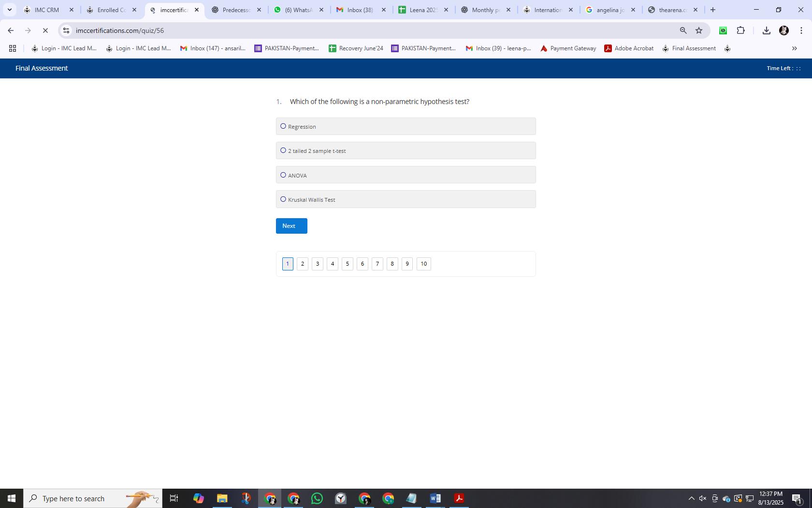Click the zoom magnifier icon in address bar

683,30
